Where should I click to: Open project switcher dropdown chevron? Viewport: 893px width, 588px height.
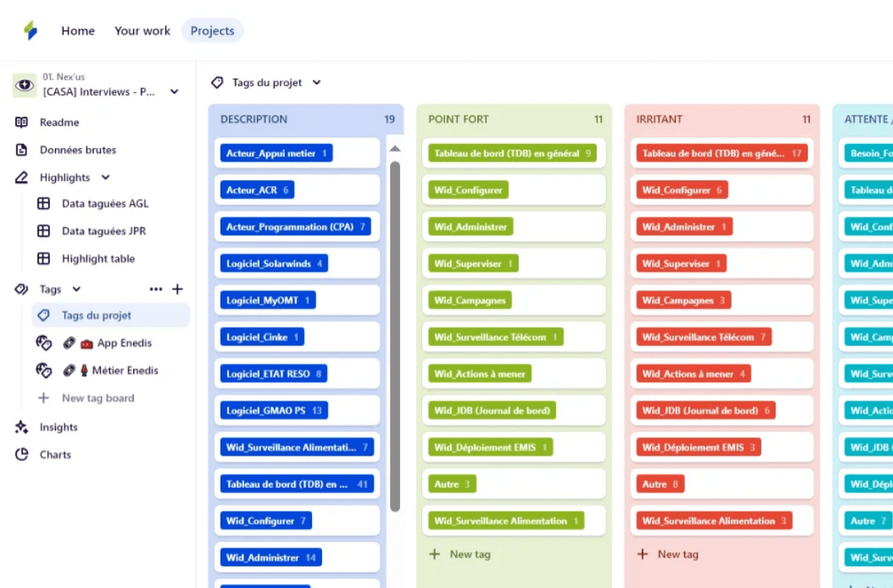click(174, 92)
